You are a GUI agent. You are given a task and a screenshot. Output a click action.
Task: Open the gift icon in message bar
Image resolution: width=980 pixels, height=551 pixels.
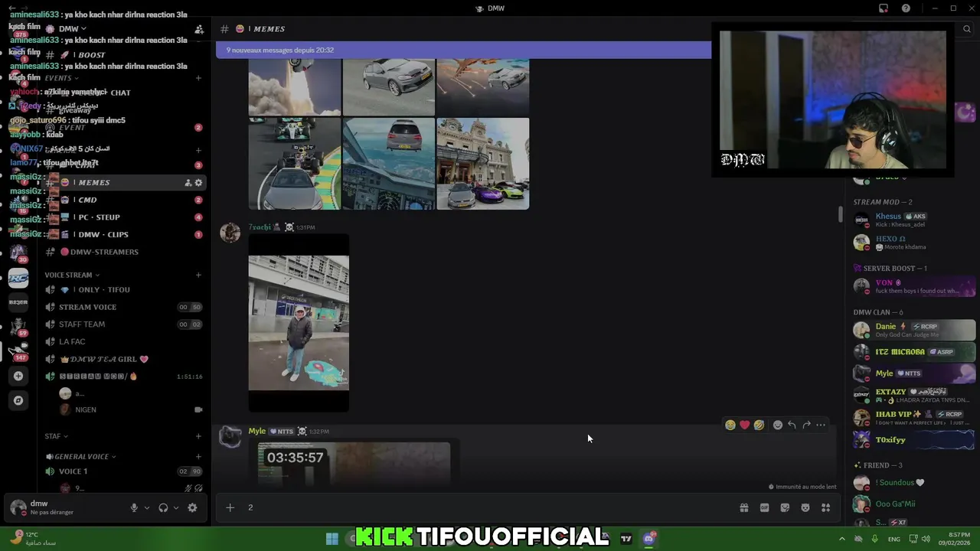pyautogui.click(x=743, y=507)
